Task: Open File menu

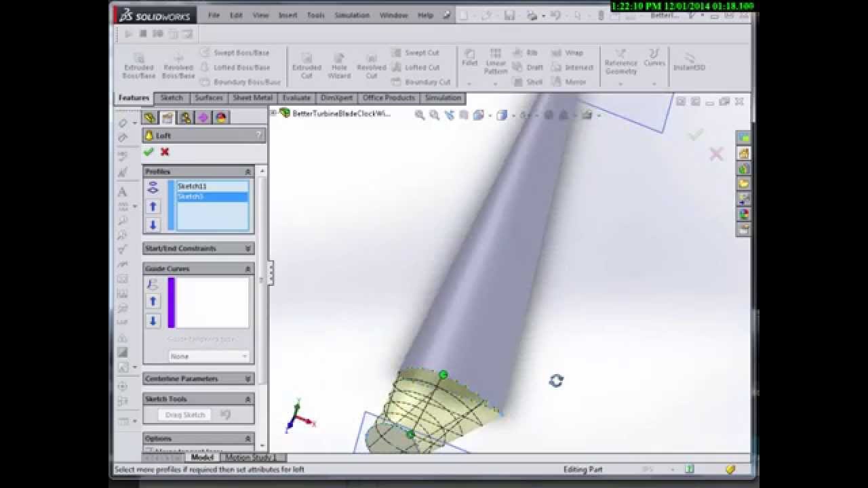Action: coord(214,15)
